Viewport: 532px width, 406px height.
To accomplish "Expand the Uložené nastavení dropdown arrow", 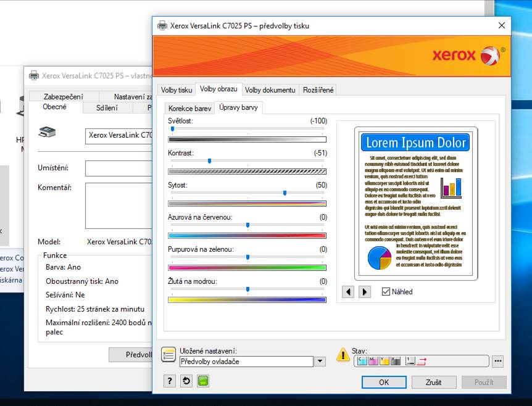I will tap(320, 362).
